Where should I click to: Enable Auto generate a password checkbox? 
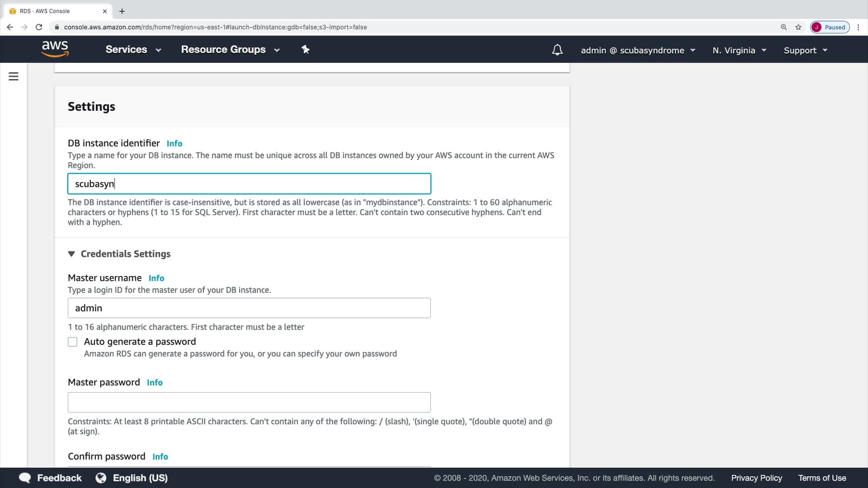[x=73, y=342]
